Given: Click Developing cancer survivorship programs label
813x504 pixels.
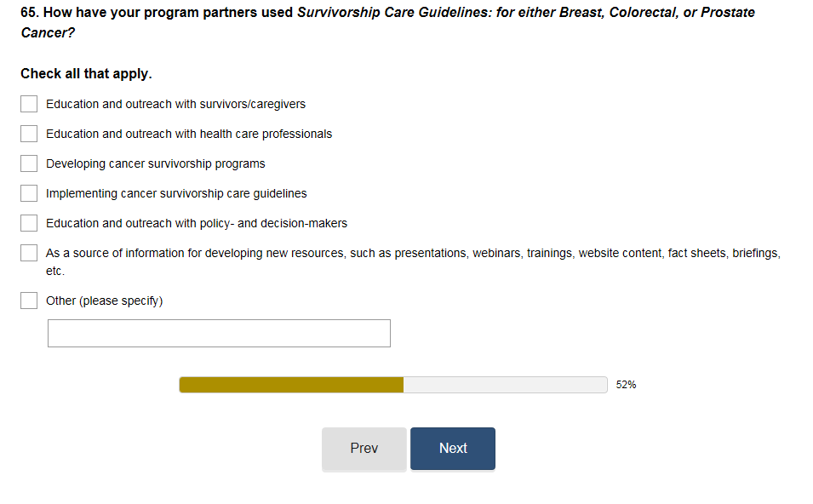Looking at the screenshot, I should (155, 163).
